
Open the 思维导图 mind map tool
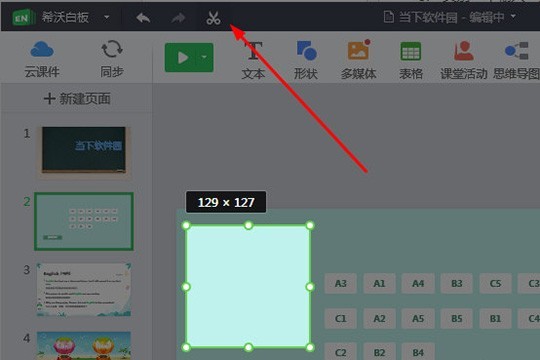point(516,60)
